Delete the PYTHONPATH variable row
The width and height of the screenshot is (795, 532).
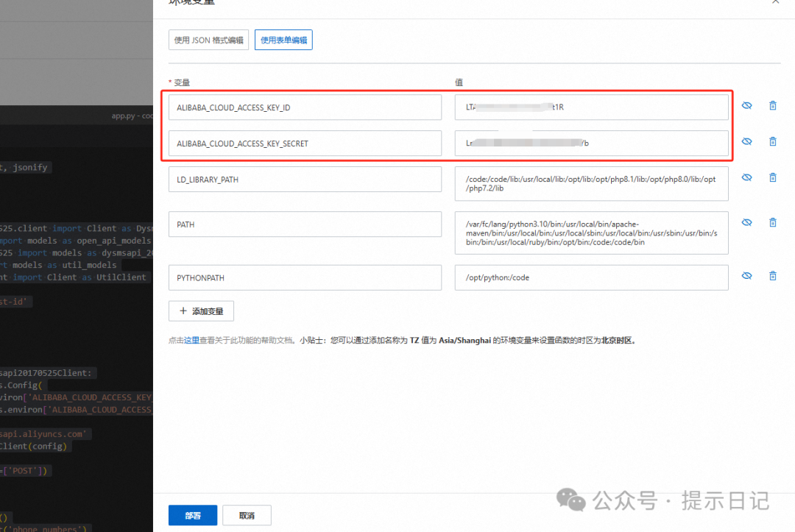click(x=772, y=276)
